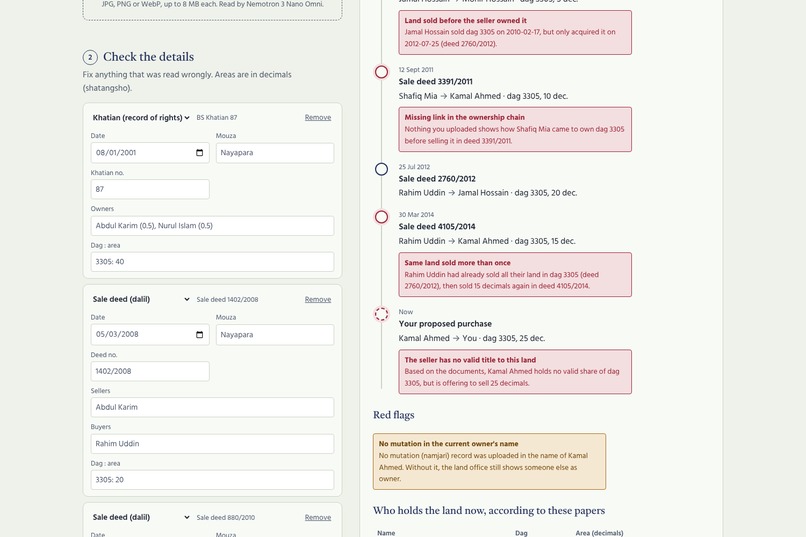Click the 'Sale deed 3391/2011' timeline title
Image resolution: width=806 pixels, height=537 pixels.
click(435, 82)
